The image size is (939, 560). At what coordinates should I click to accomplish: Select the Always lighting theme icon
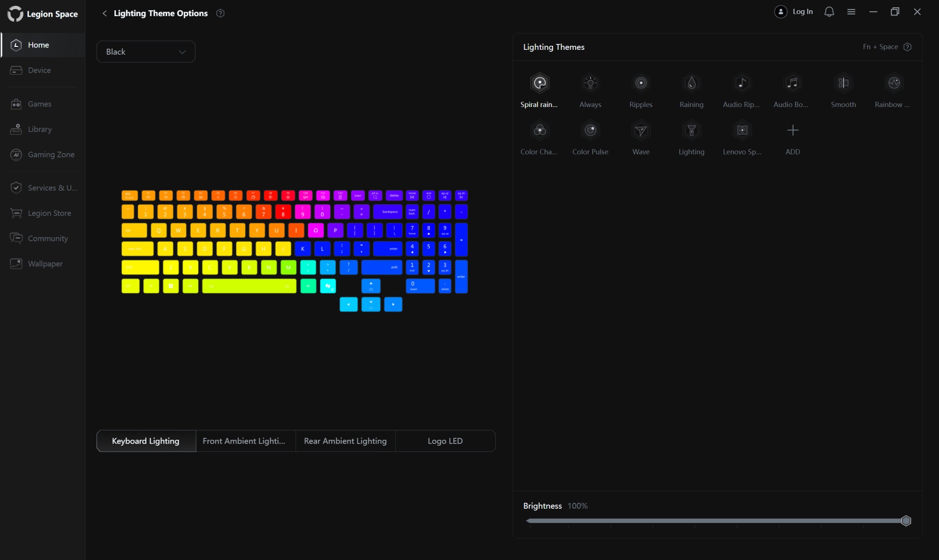coord(590,83)
